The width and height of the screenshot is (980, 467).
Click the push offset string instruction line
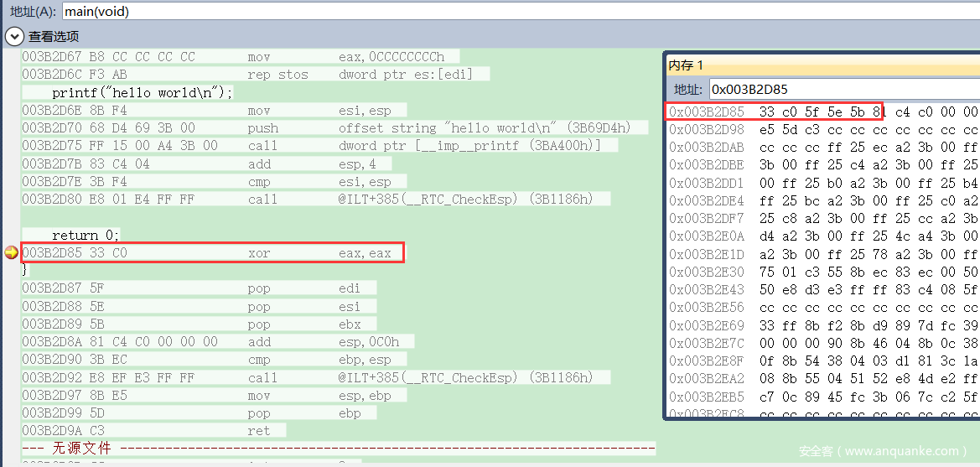(x=334, y=128)
